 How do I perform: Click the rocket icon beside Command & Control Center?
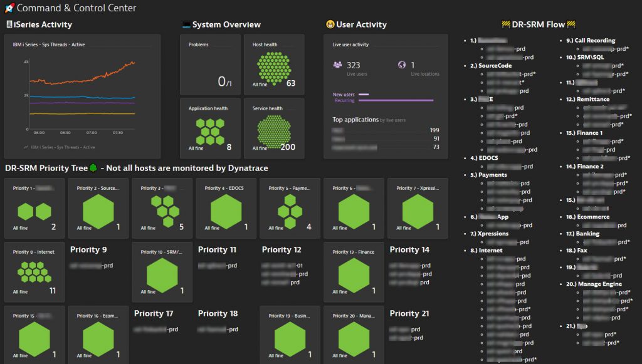coord(9,8)
